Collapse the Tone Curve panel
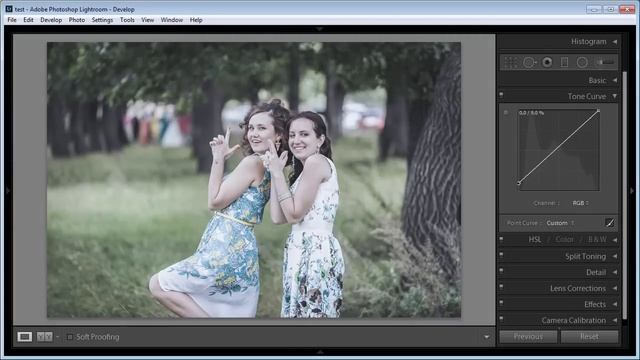640x360 pixels. (615, 96)
